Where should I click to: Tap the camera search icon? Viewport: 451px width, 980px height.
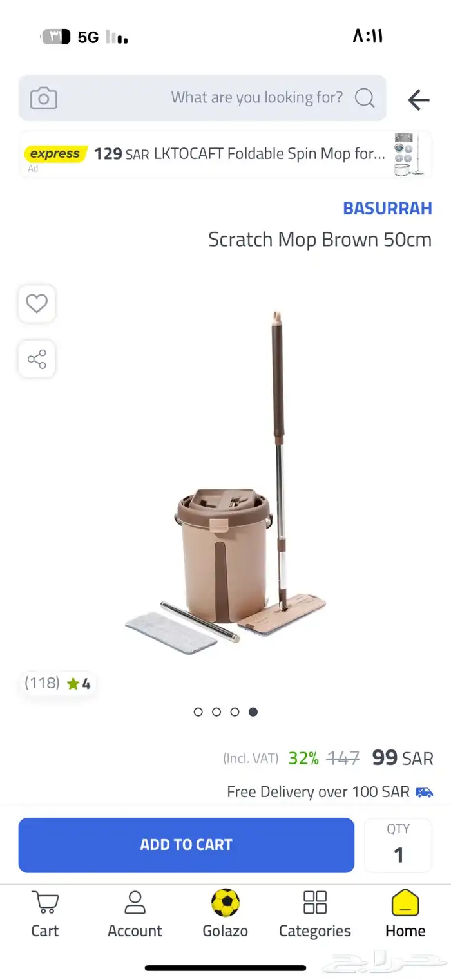pos(44,98)
